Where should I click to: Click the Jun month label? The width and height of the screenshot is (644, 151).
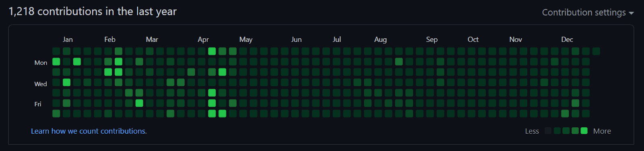(x=296, y=39)
